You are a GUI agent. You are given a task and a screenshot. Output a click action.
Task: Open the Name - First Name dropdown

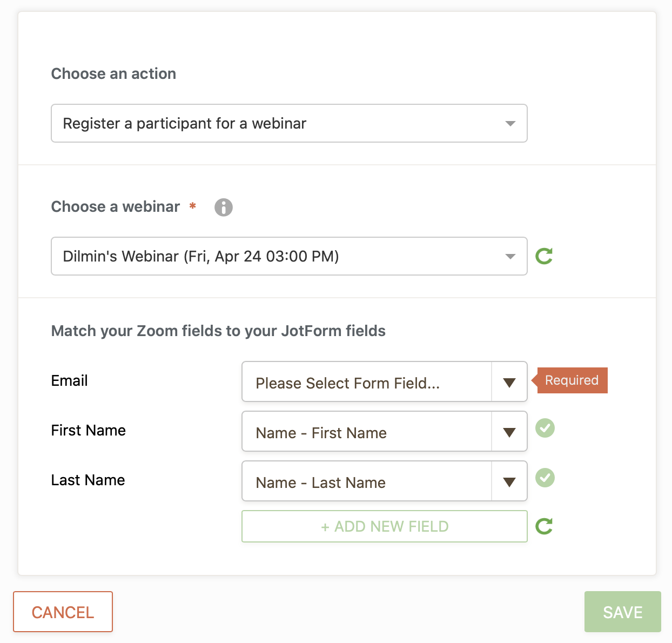366,432
